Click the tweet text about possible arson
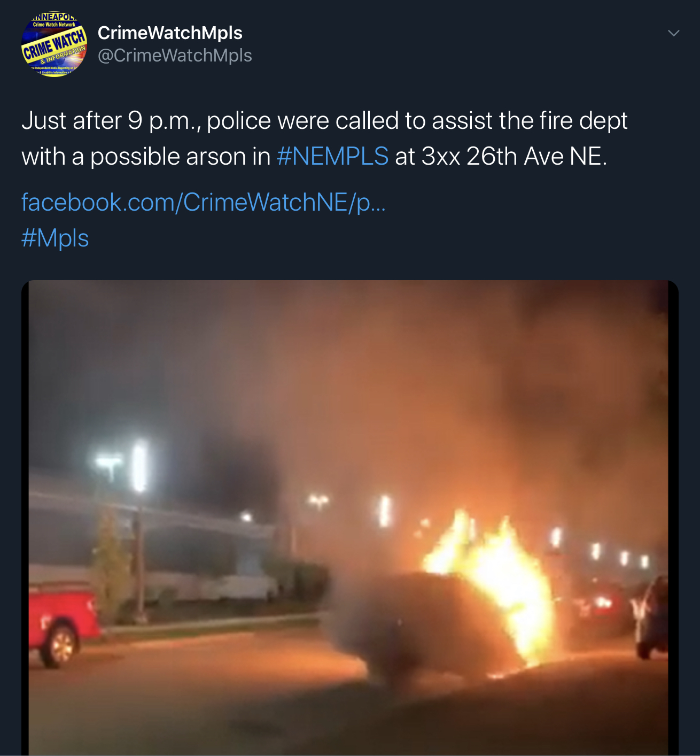This screenshot has height=756, width=700. pos(324,138)
